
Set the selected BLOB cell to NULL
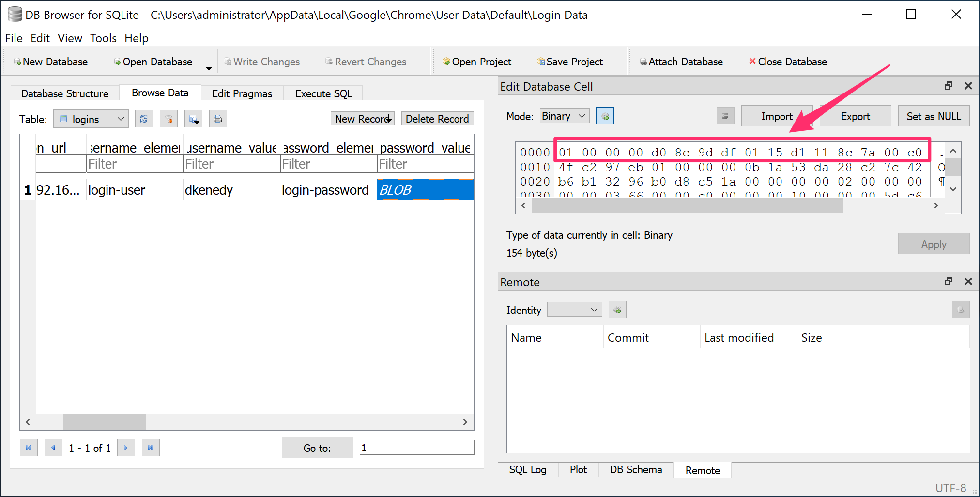point(933,116)
